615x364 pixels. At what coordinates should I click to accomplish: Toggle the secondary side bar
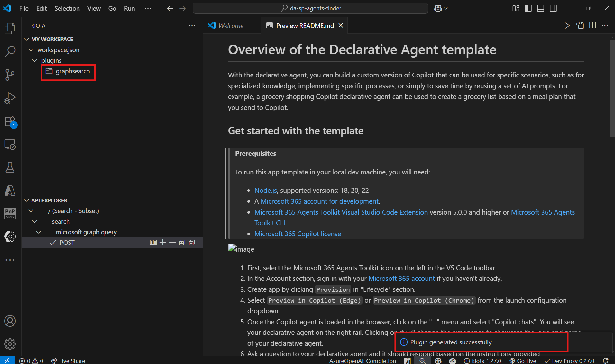pos(553,8)
